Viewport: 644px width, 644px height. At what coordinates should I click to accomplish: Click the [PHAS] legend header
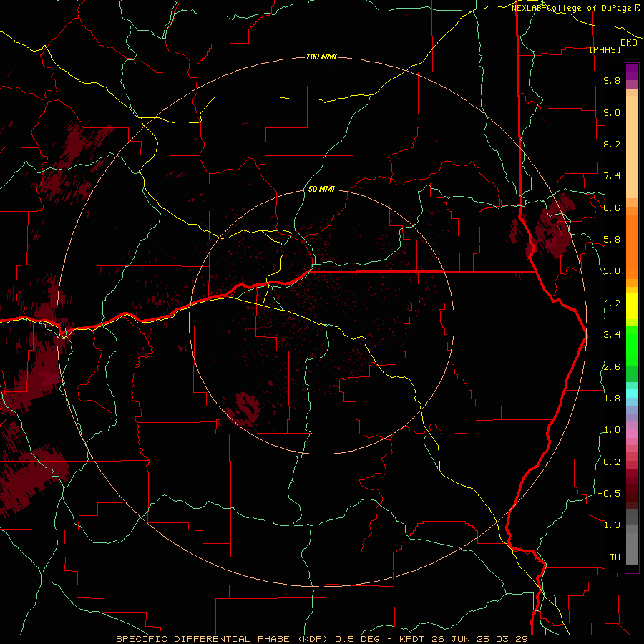click(x=605, y=50)
